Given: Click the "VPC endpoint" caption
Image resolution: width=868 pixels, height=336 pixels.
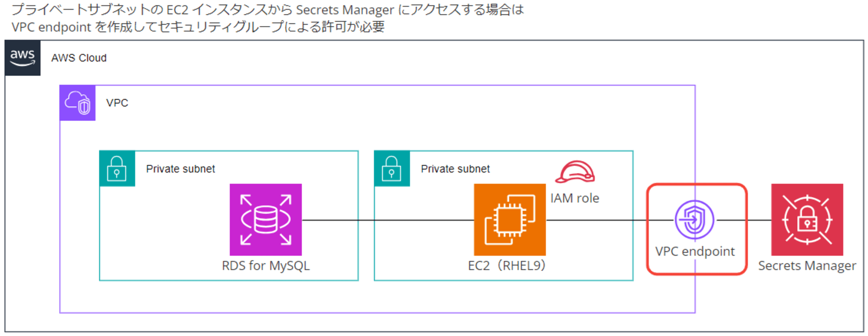Looking at the screenshot, I should (695, 251).
